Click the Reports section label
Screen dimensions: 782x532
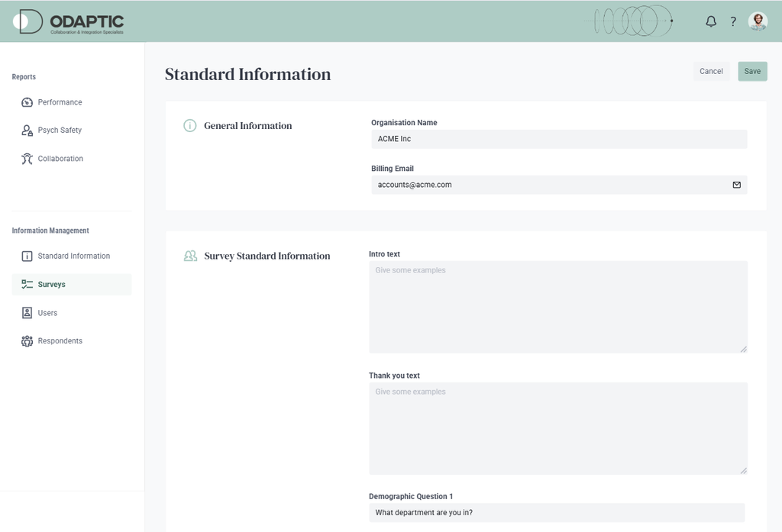click(x=24, y=77)
